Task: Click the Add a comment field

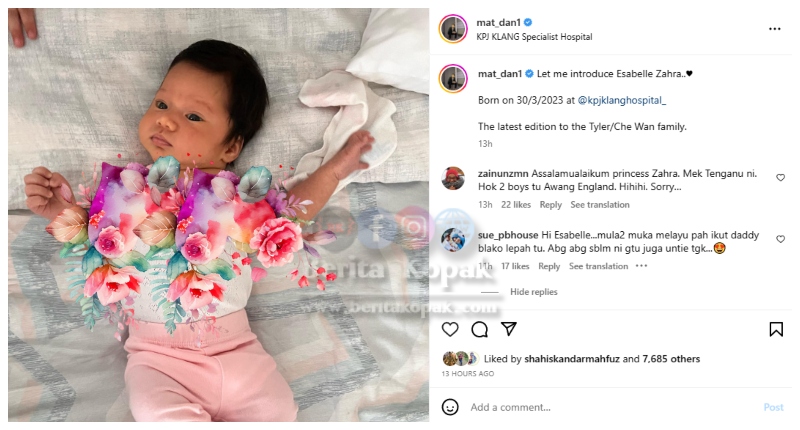Action: pos(612,407)
